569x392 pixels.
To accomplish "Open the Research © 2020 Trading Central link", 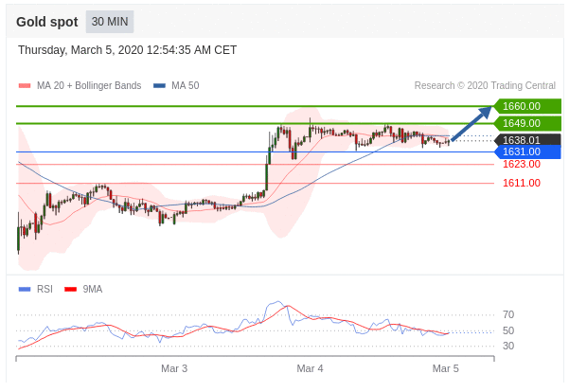I will (485, 86).
